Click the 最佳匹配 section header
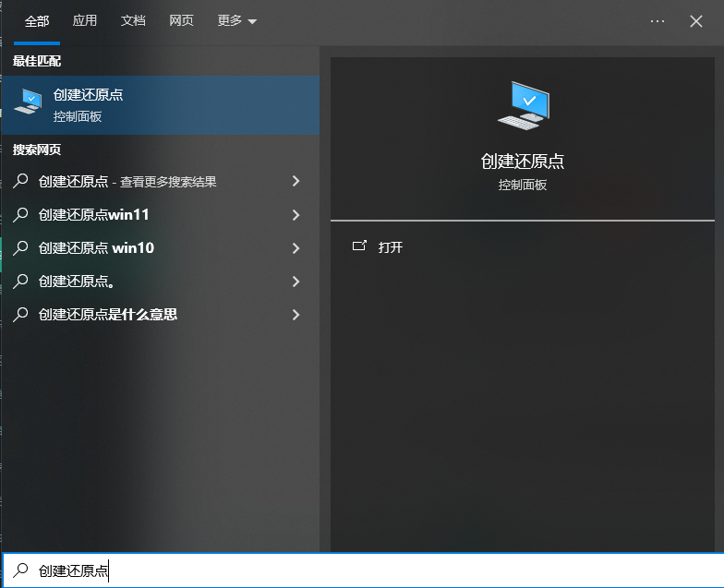Image resolution: width=724 pixels, height=588 pixels. coord(37,61)
